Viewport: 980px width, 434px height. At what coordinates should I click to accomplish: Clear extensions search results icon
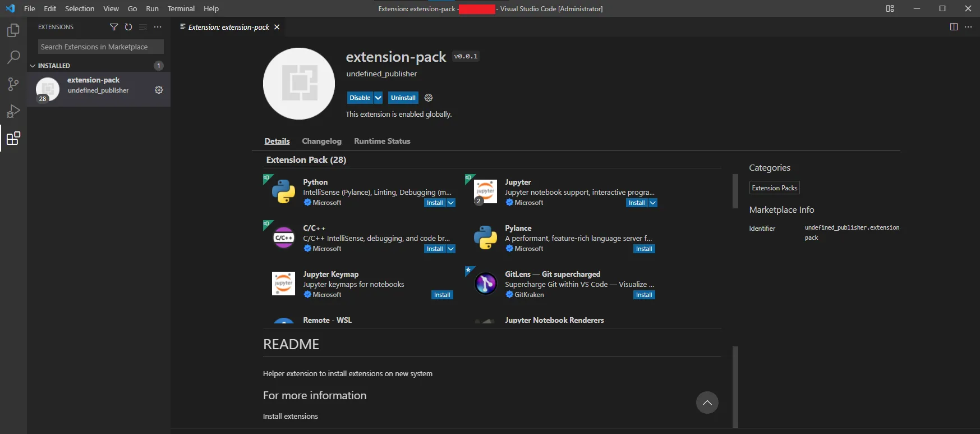[143, 27]
